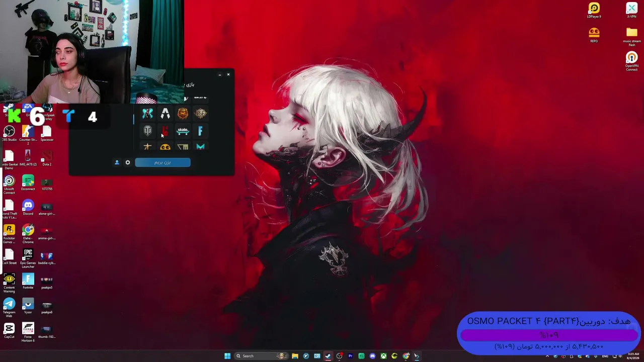The width and height of the screenshot is (644, 362).
Task: Click the blue بزن بریم button
Action: click(x=163, y=162)
